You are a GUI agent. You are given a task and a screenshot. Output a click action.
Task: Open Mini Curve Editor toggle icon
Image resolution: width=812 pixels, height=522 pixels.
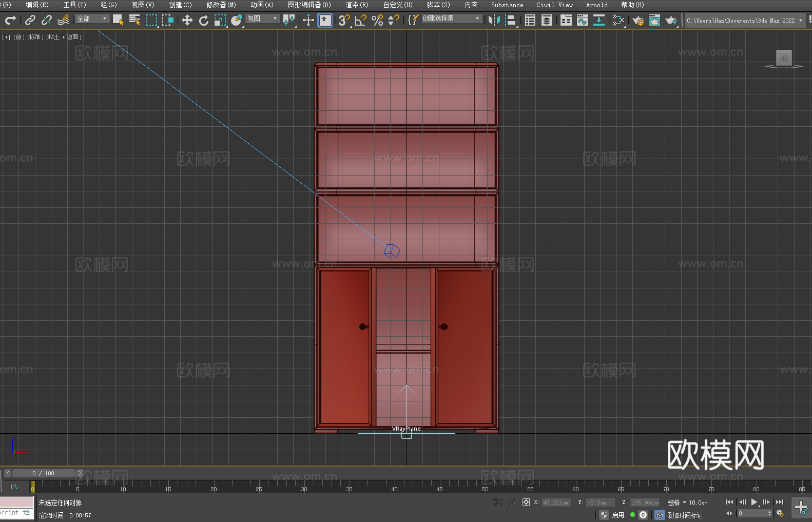point(14,486)
